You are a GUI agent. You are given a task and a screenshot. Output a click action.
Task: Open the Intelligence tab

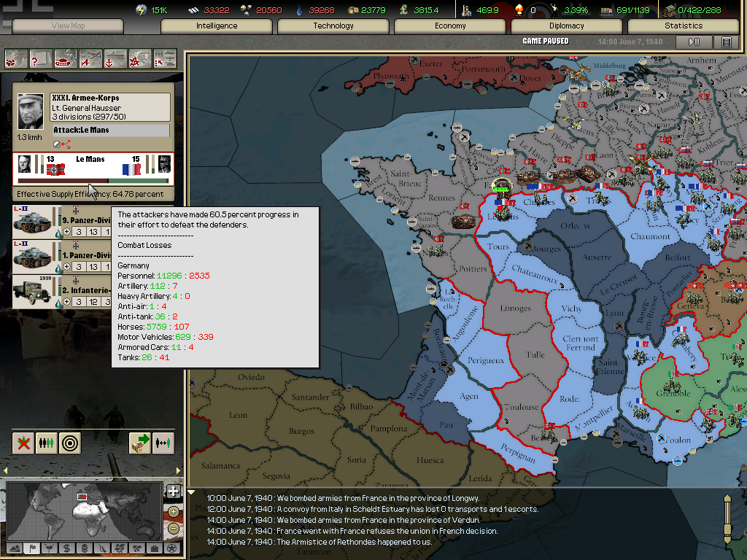(217, 26)
